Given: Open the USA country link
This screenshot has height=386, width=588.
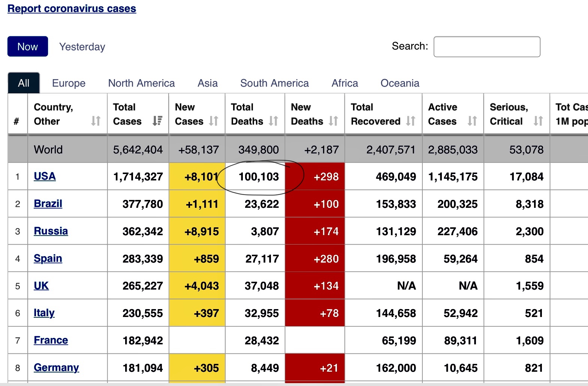Looking at the screenshot, I should (45, 176).
